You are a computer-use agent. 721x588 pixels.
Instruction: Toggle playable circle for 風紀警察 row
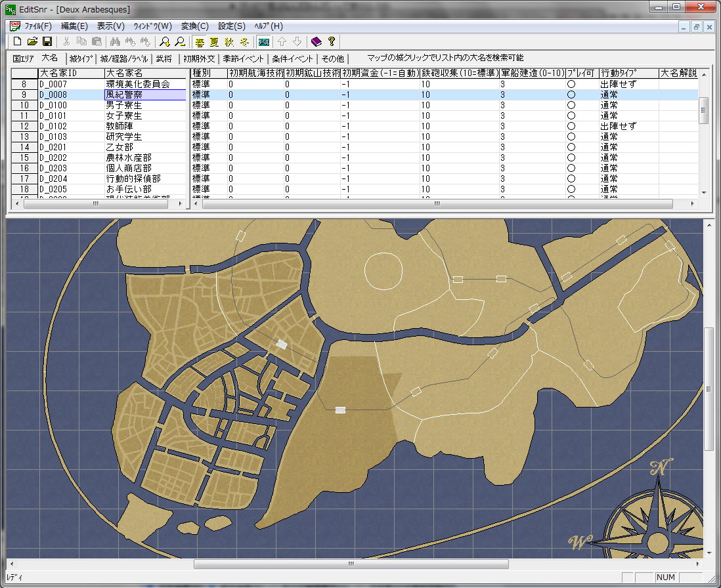point(571,95)
